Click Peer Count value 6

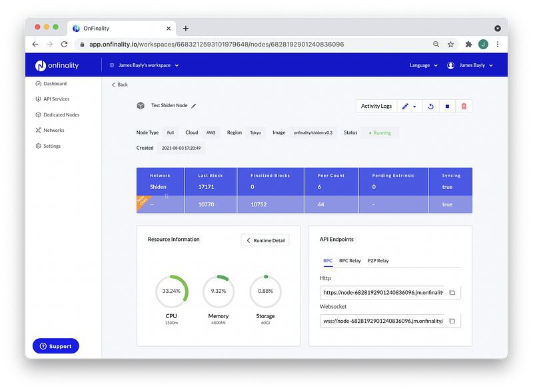pyautogui.click(x=319, y=187)
